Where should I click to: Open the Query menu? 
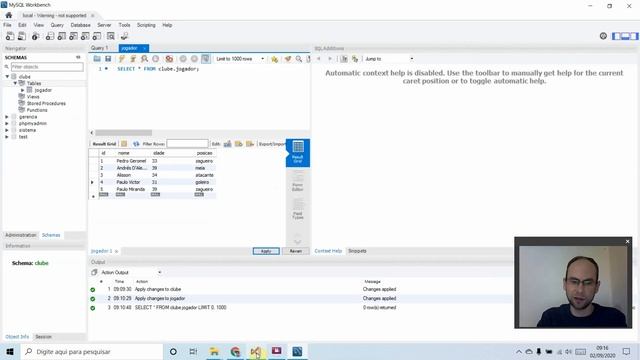click(57, 25)
